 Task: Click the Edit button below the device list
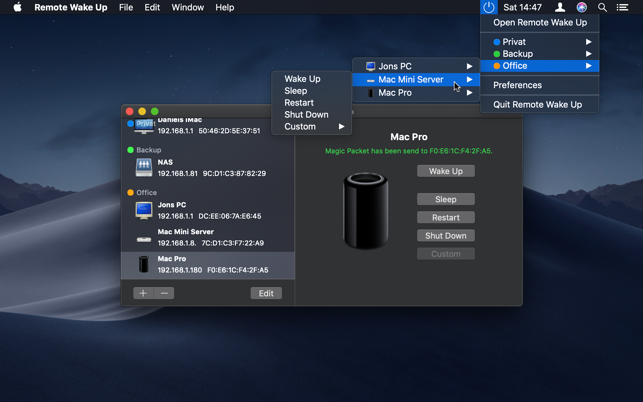click(266, 293)
